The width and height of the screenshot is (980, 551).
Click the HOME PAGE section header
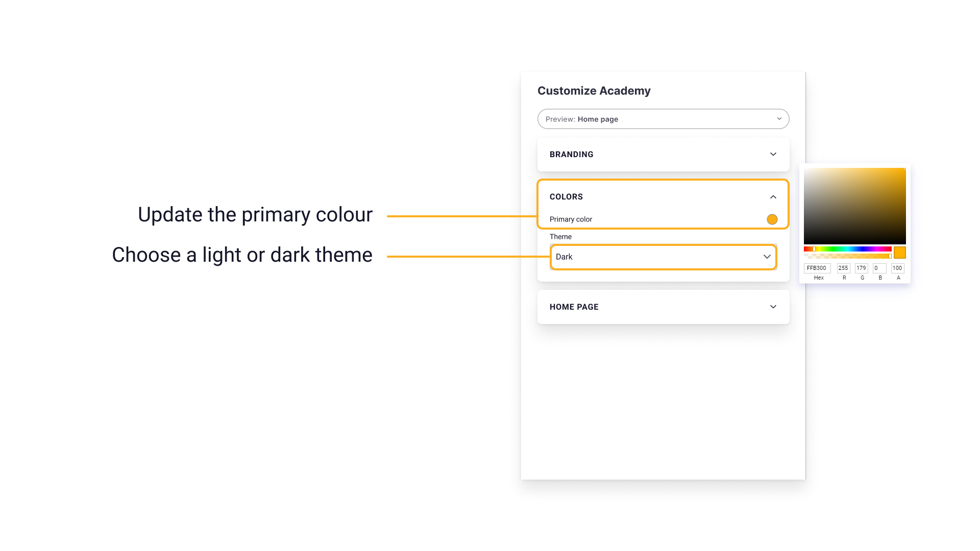pos(574,307)
